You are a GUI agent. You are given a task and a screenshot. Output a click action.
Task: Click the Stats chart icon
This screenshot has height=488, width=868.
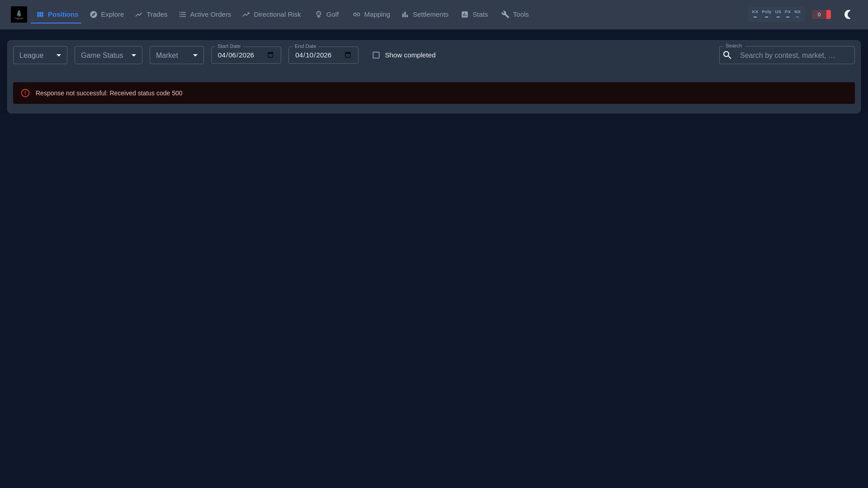coord(465,14)
